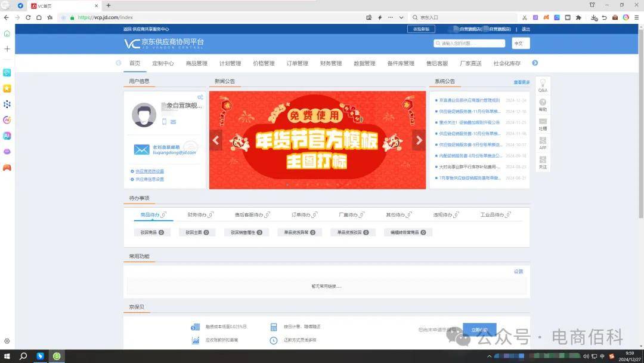Open the 商品管理 menu

pyautogui.click(x=196, y=63)
